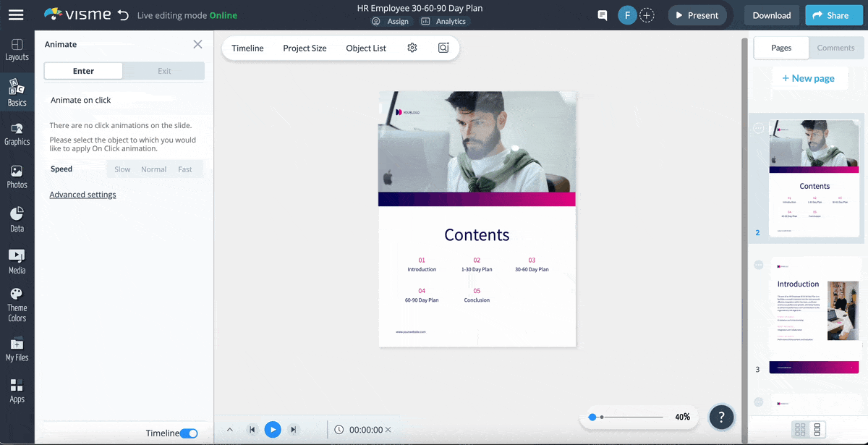868x445 pixels.
Task: Open the Object List tab
Action: pos(365,47)
